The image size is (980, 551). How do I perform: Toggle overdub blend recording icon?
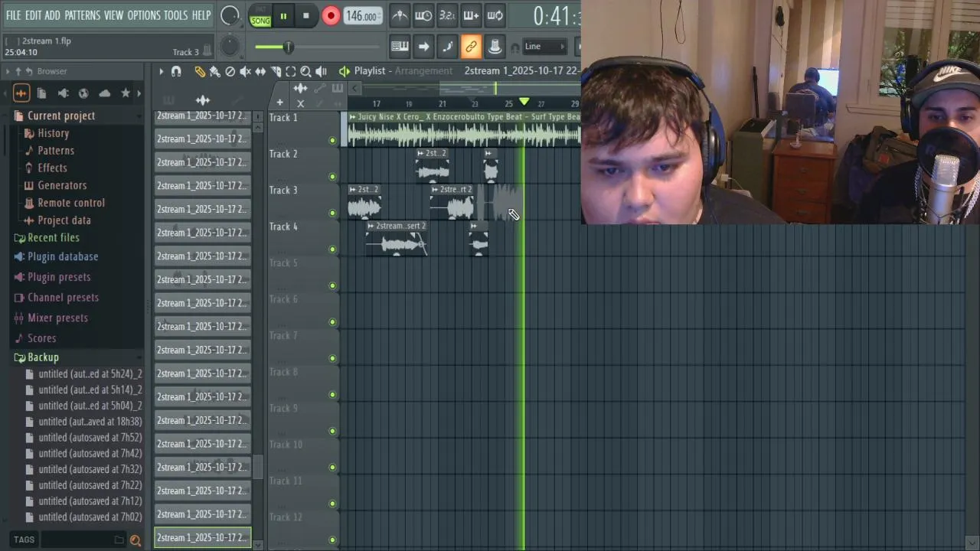pyautogui.click(x=471, y=15)
